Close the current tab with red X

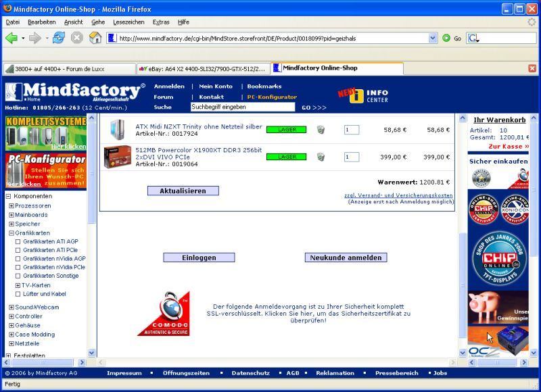(x=532, y=68)
